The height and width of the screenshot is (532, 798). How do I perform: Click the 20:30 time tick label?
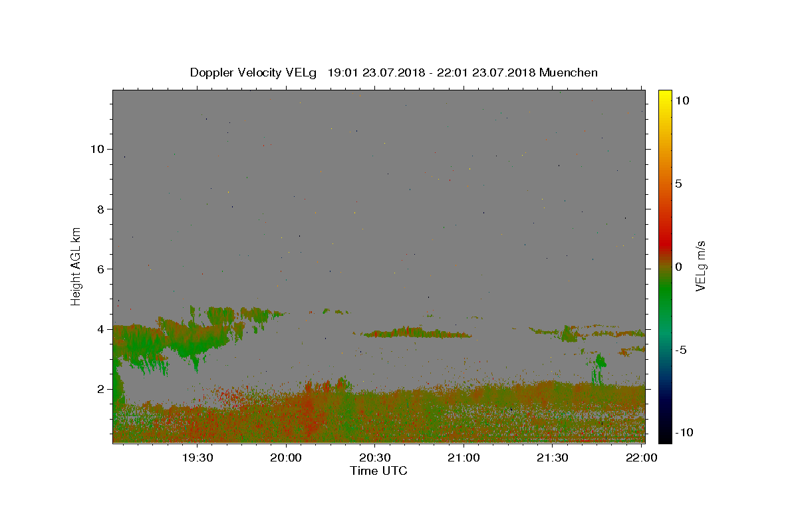pyautogui.click(x=375, y=458)
